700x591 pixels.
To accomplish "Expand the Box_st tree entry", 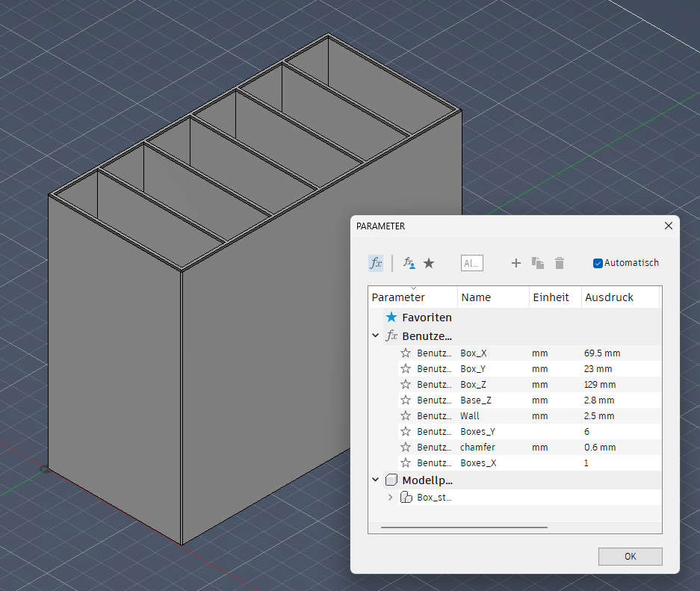I will pos(389,497).
